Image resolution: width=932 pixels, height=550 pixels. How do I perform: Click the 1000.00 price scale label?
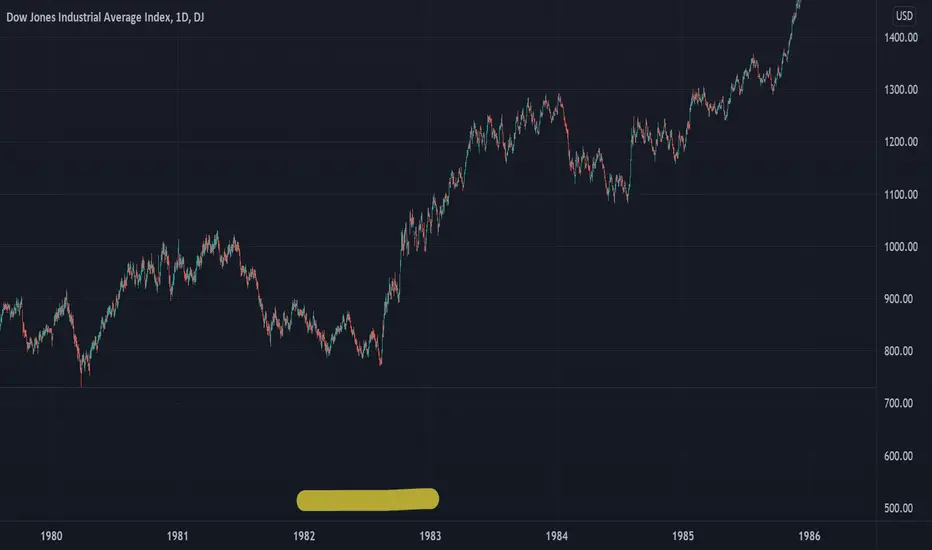click(x=901, y=247)
